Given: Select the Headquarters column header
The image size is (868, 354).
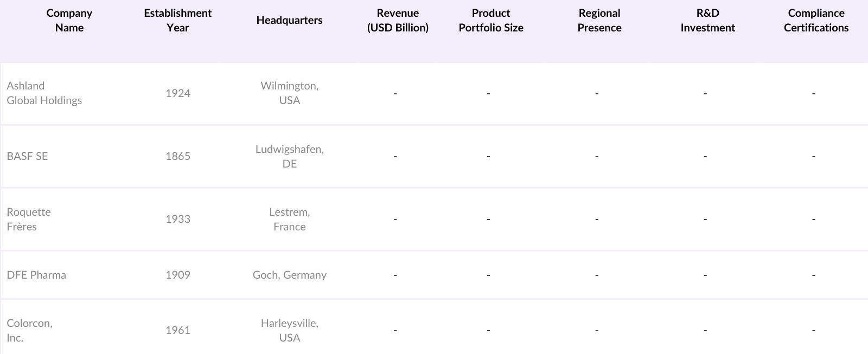Looking at the screenshot, I should click(289, 21).
